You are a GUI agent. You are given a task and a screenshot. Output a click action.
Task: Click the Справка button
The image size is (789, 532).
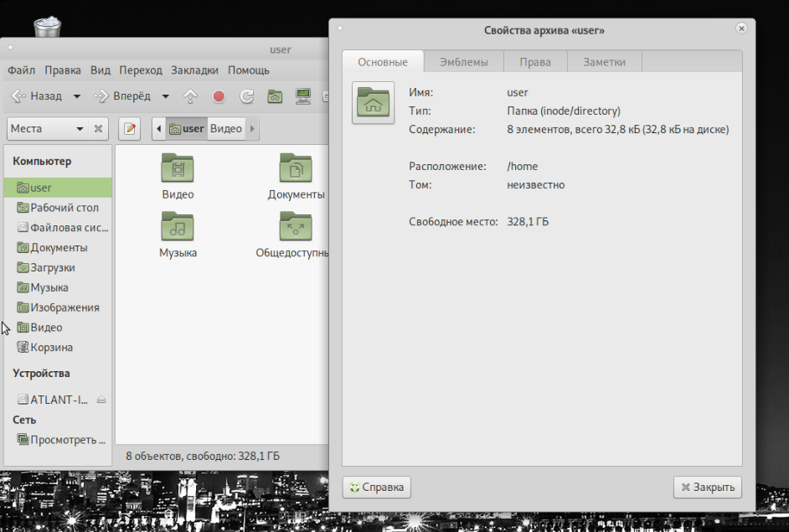376,487
